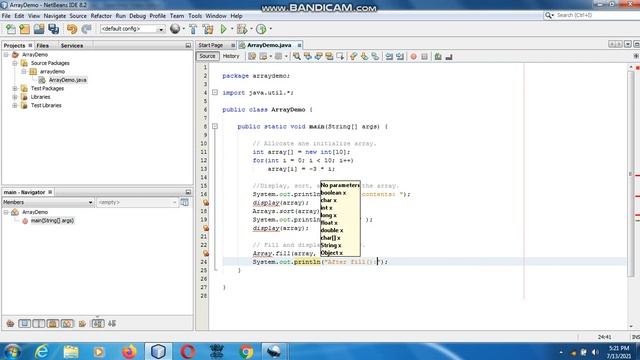Click the error hint icon at line 17
Image resolution: width=640 pixels, height=360 pixels.
(x=206, y=203)
